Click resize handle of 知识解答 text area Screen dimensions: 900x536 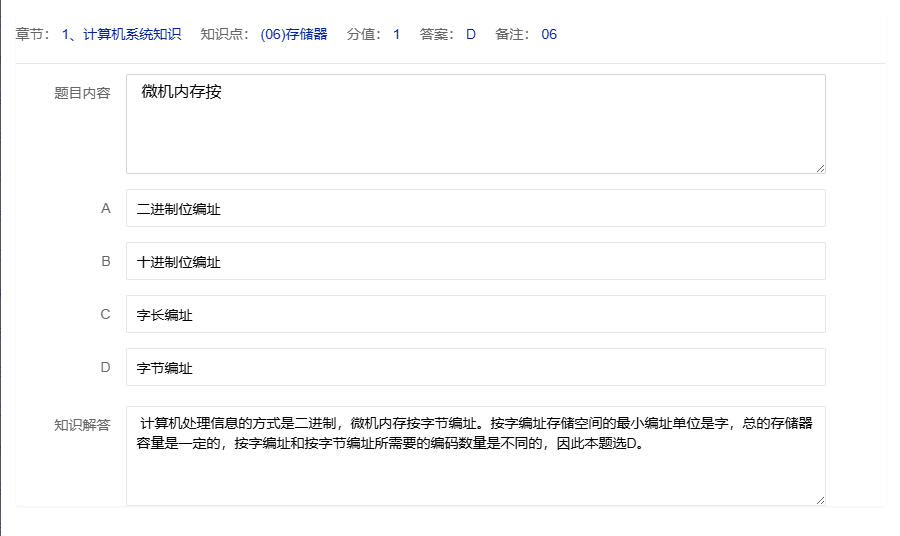coord(820,500)
